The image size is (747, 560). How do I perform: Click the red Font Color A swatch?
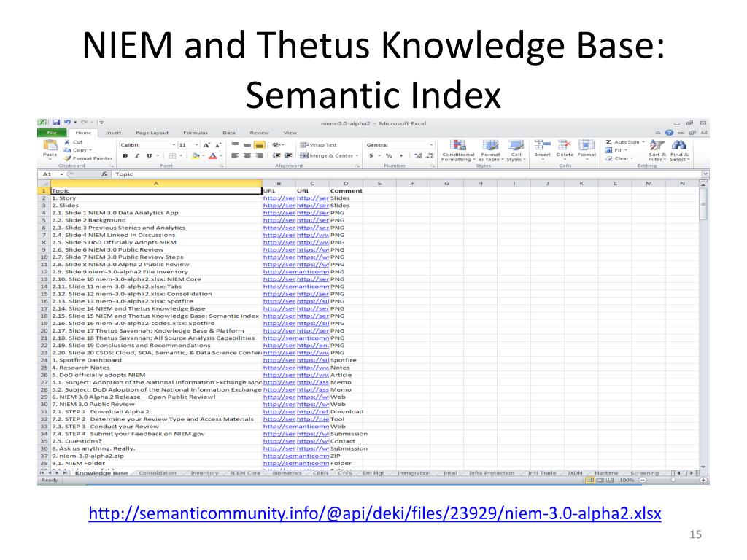212,156
